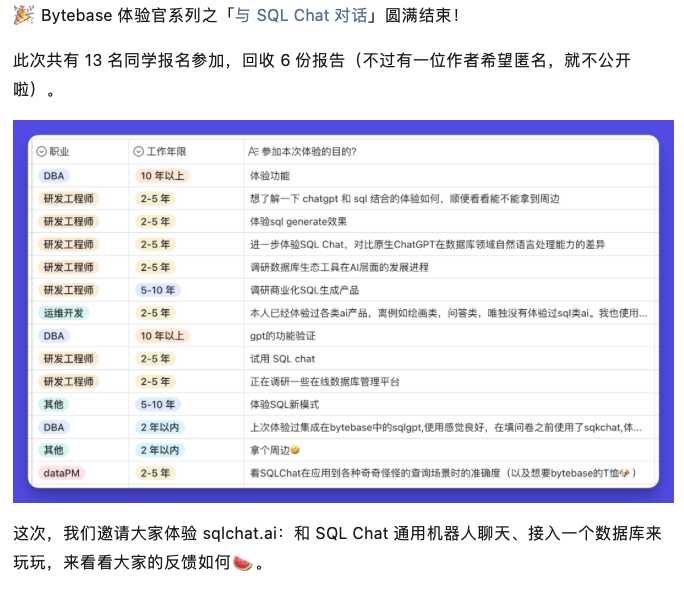Click the cell starting 想了解一下 chatgpt 和 sql
The width and height of the screenshot is (684, 594).
[x=451, y=198]
